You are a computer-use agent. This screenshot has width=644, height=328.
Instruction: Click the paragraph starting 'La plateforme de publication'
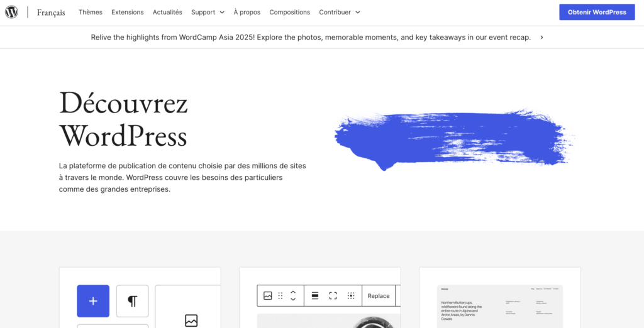182,178
